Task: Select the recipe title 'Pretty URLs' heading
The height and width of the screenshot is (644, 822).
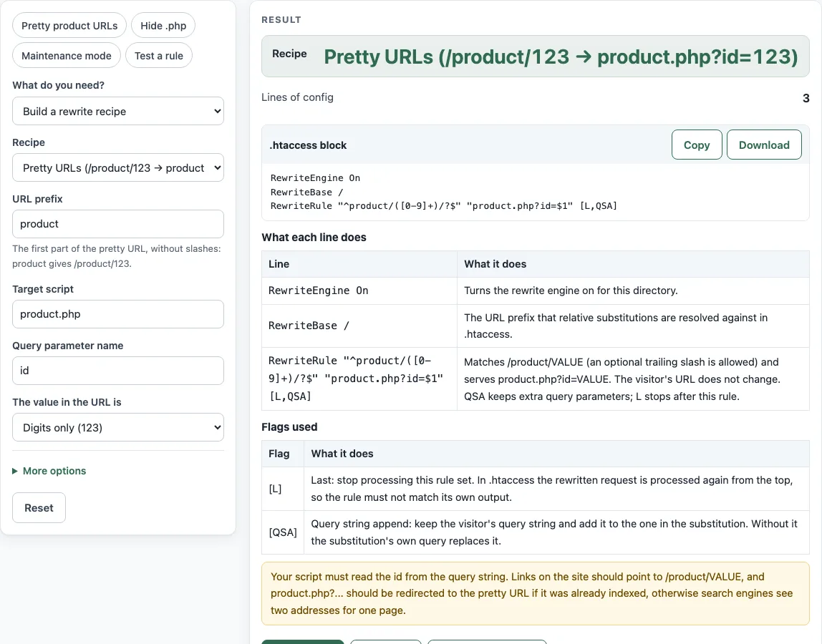Action: click(561, 57)
